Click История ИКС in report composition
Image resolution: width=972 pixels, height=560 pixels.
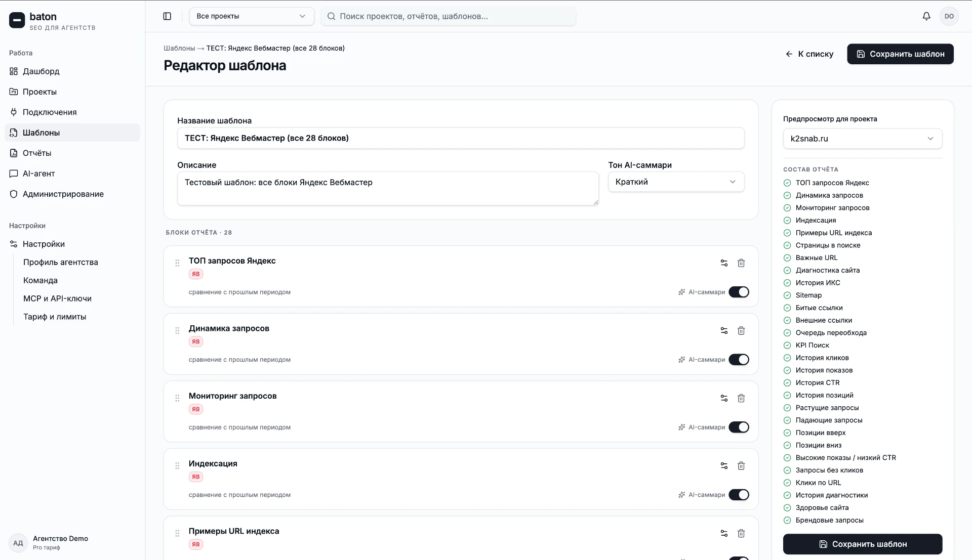pos(818,283)
